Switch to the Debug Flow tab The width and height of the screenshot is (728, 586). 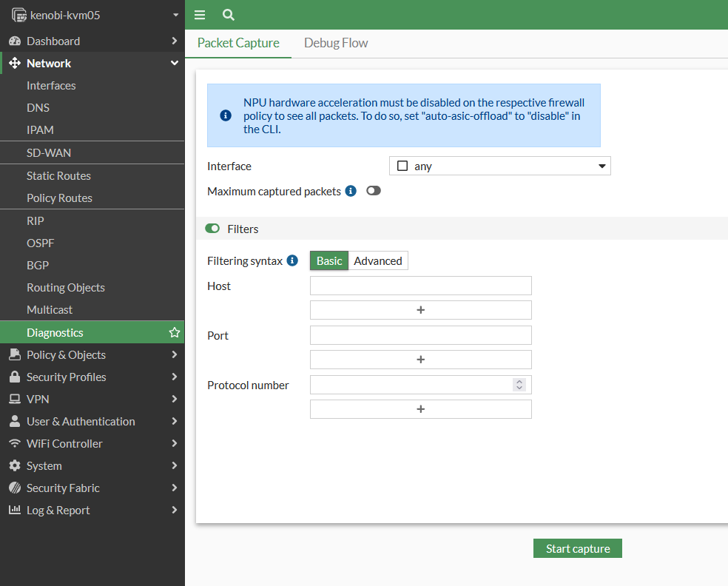336,43
